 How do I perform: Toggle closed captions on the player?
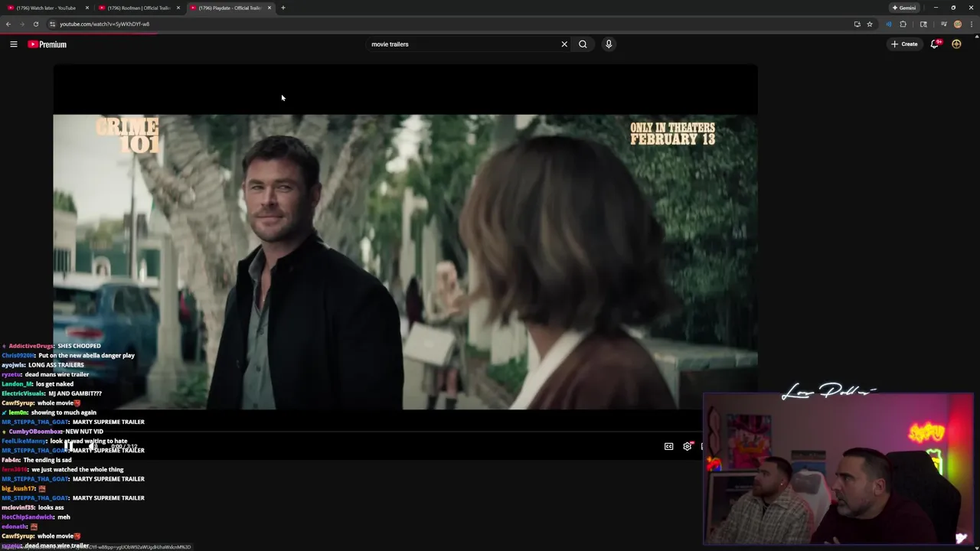click(668, 446)
